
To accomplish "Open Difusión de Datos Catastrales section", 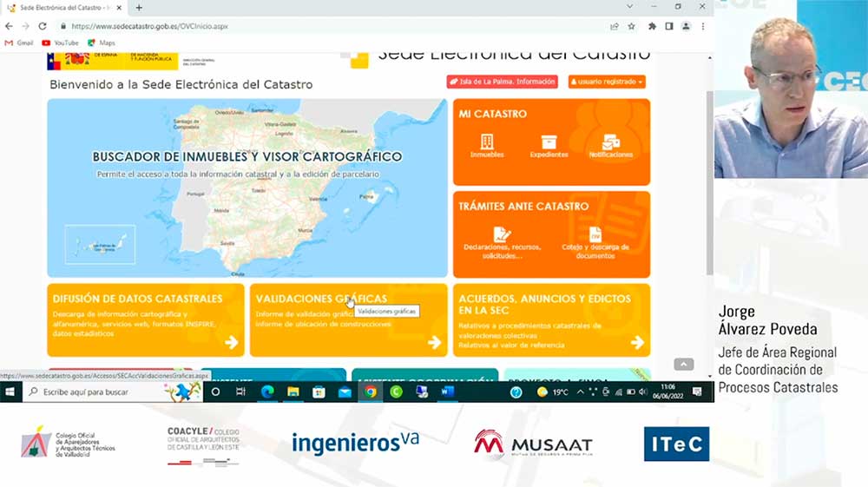I will click(x=145, y=319).
